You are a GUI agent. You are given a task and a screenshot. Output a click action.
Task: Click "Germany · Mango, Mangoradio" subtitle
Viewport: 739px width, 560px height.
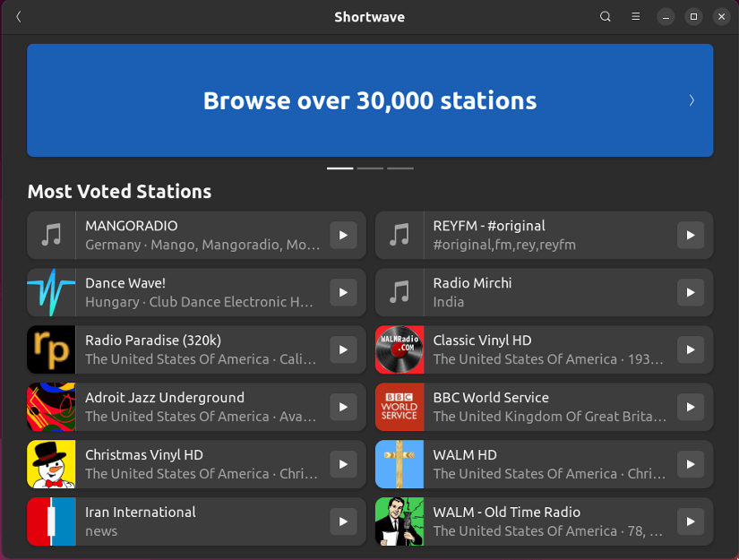point(202,245)
